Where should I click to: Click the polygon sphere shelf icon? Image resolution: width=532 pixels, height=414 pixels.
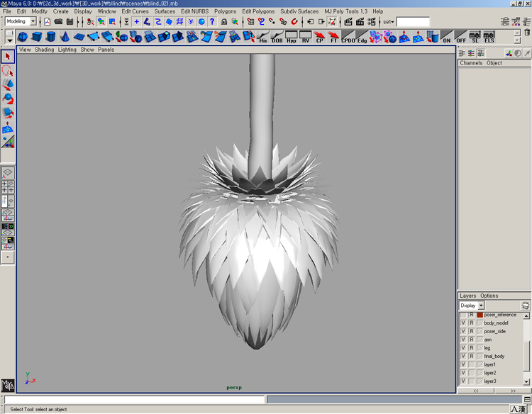pos(23,37)
